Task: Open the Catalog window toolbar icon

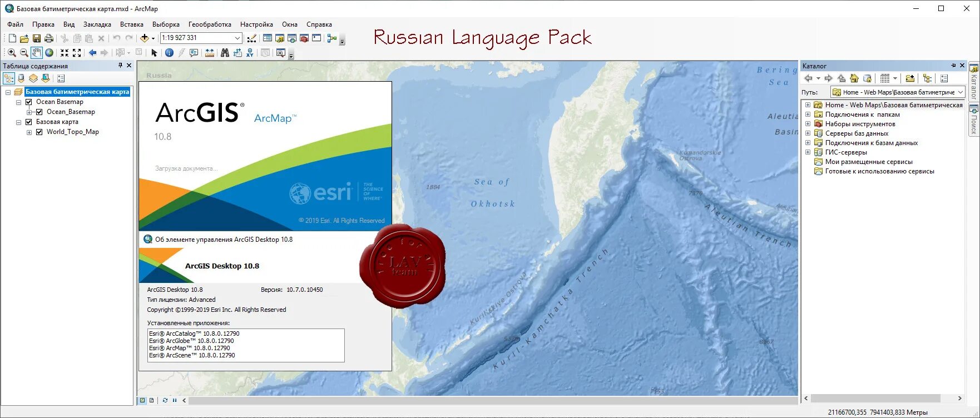Action: click(x=280, y=38)
